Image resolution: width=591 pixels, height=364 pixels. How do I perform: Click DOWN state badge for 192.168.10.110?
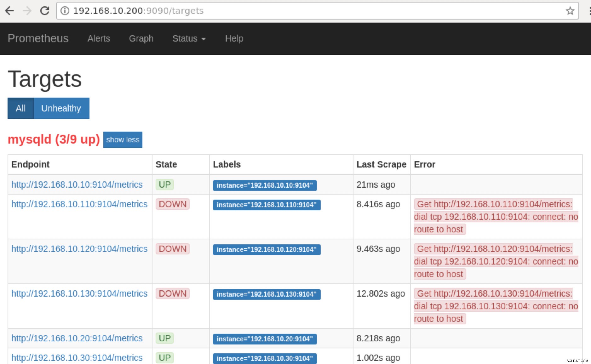(173, 204)
